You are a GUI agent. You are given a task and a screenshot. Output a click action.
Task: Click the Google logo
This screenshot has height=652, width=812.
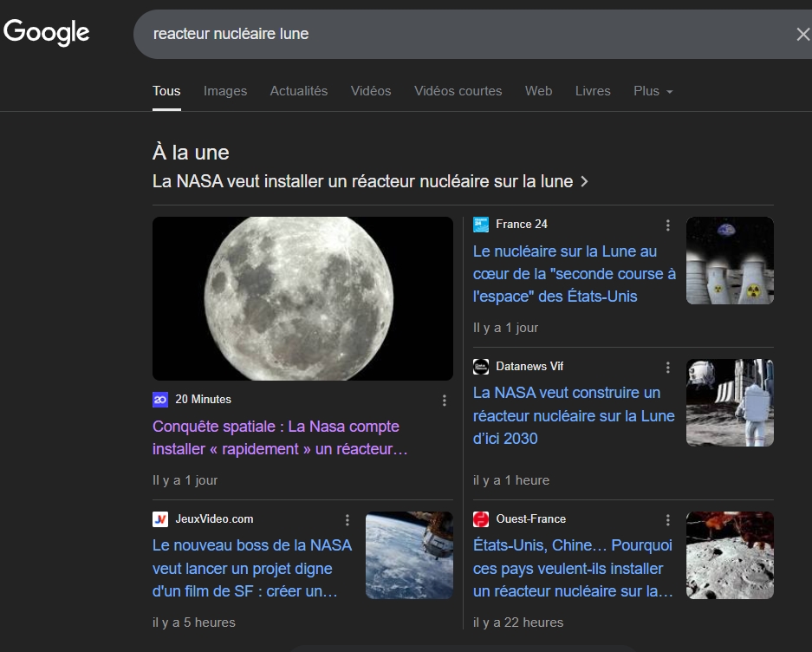[x=47, y=32]
